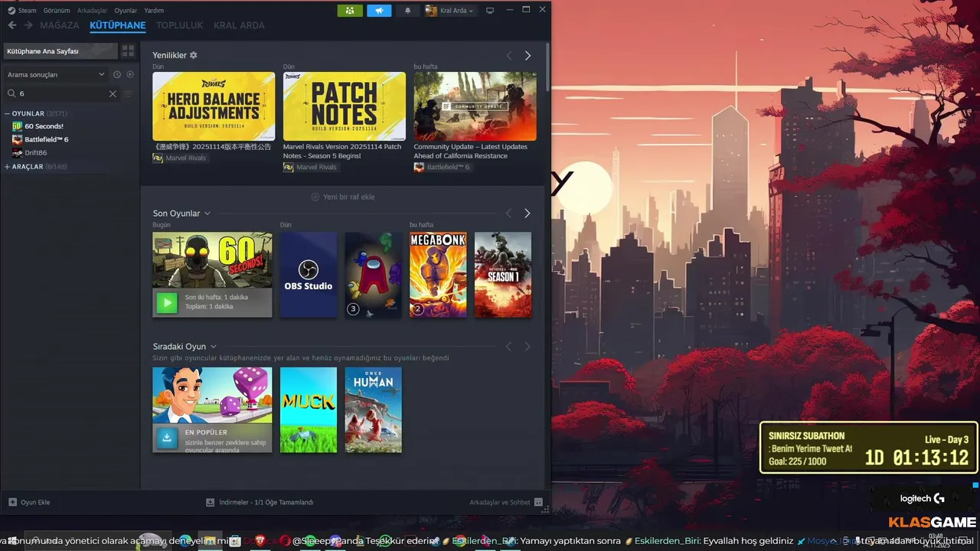980x551 pixels.
Task: Click the plus icon beside Oyun Ekle
Action: 12,502
